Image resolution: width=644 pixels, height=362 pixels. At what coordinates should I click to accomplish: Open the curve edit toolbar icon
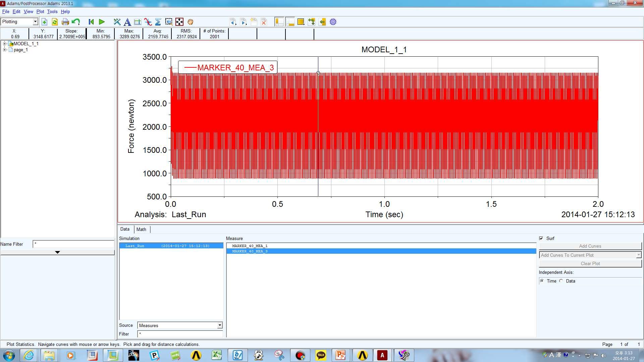[x=148, y=22]
